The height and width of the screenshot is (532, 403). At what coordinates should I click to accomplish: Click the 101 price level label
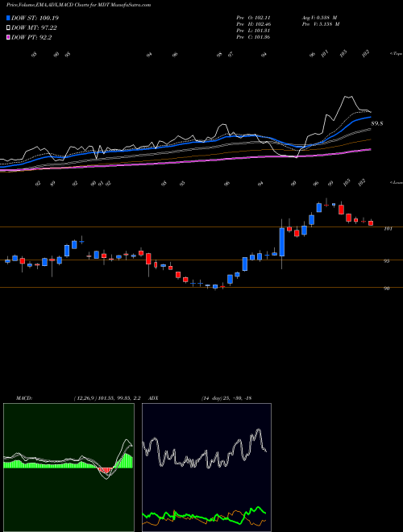coord(388,229)
